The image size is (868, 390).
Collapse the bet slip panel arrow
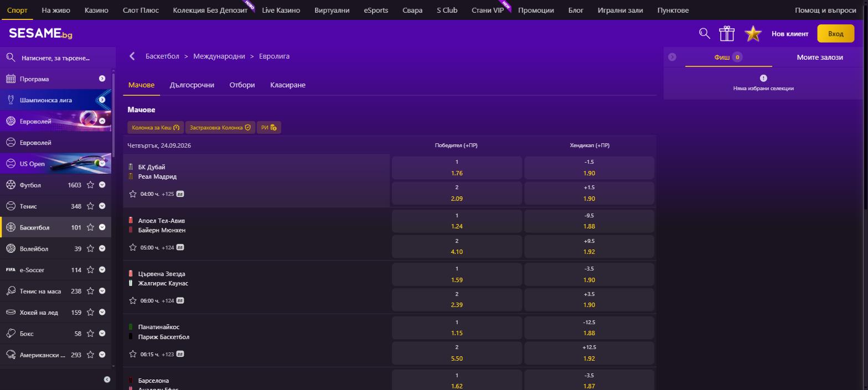[x=672, y=57]
